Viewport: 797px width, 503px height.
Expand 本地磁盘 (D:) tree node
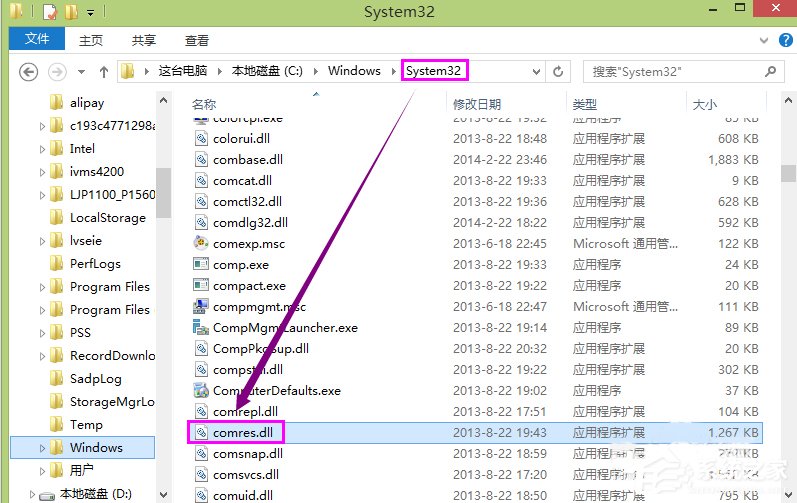tap(33, 494)
